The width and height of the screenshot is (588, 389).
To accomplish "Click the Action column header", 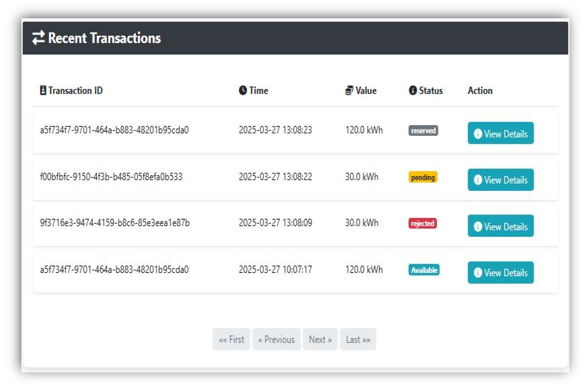I will [480, 90].
